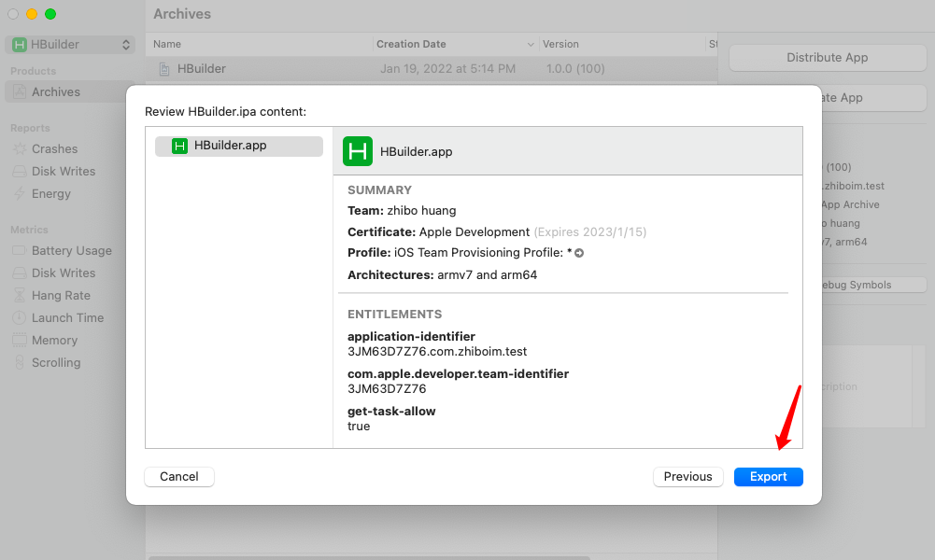The height and width of the screenshot is (560, 935).
Task: Cancel the review dialog
Action: coord(179,477)
